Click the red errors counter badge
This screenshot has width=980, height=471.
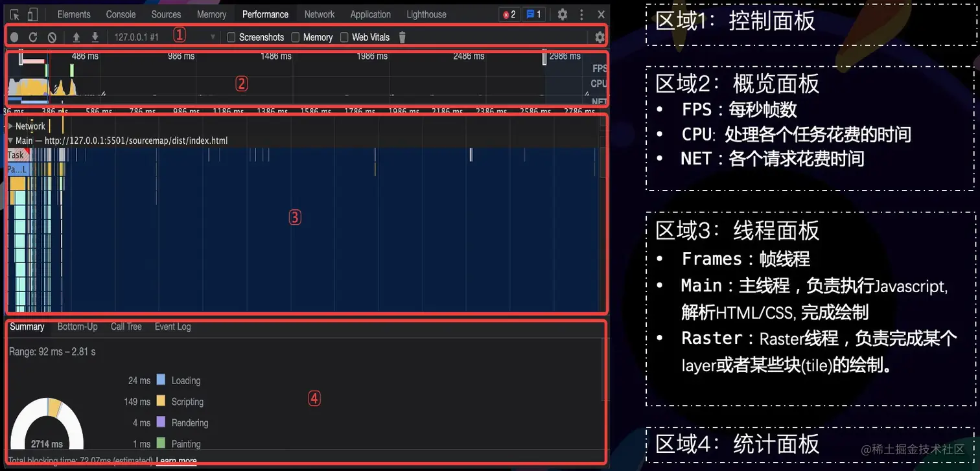coord(509,14)
